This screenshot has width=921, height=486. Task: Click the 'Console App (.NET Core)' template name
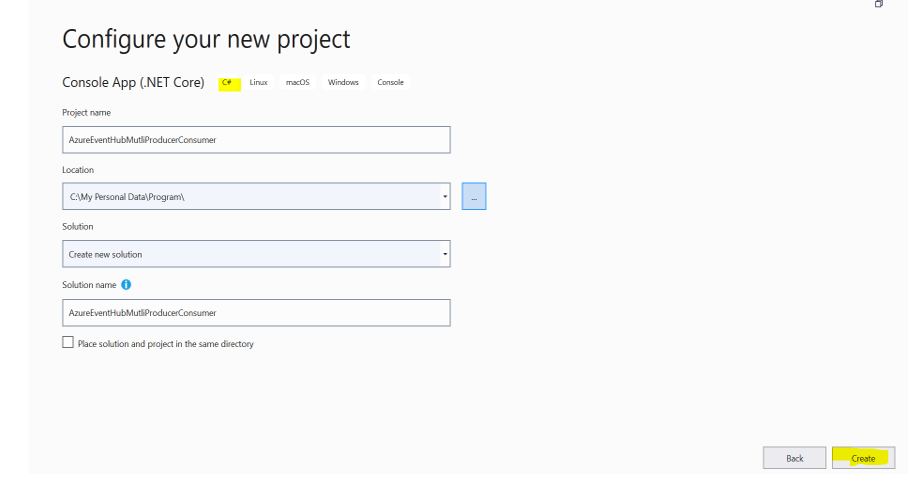coord(133,82)
